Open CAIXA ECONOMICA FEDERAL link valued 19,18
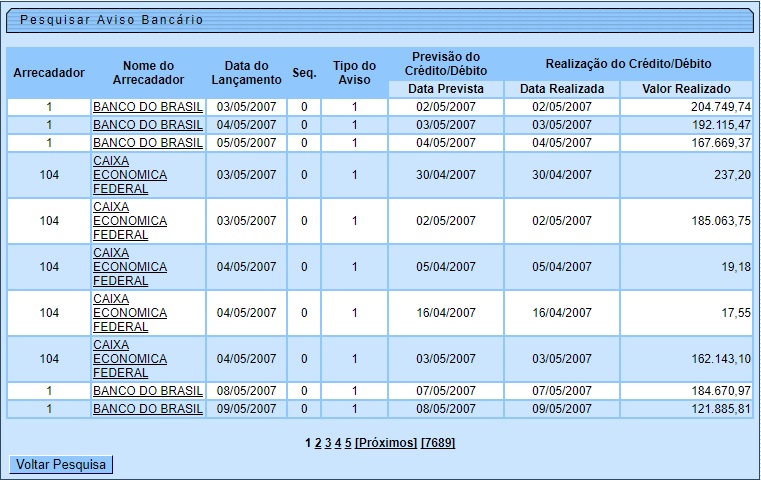Image resolution: width=761 pixels, height=480 pixels. (x=130, y=267)
